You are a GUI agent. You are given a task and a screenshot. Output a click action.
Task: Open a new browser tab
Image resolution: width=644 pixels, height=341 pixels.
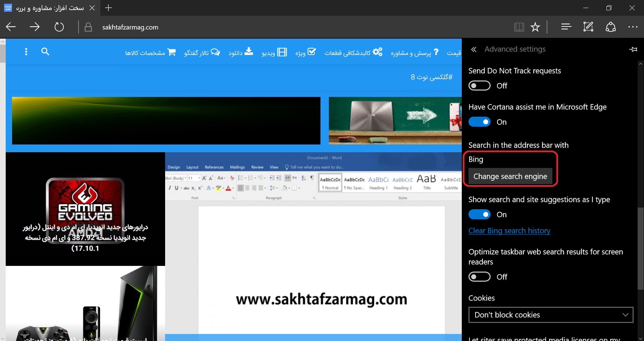pyautogui.click(x=108, y=8)
